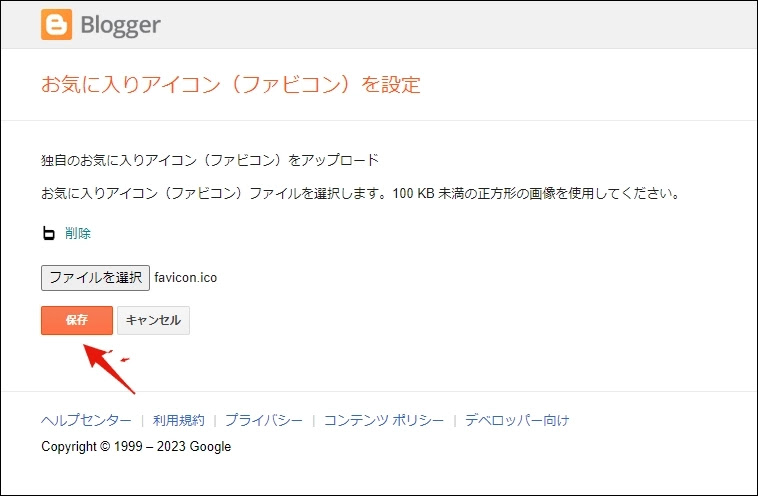Open the 利用規約 link
This screenshot has width=758, height=496.
click(x=179, y=420)
